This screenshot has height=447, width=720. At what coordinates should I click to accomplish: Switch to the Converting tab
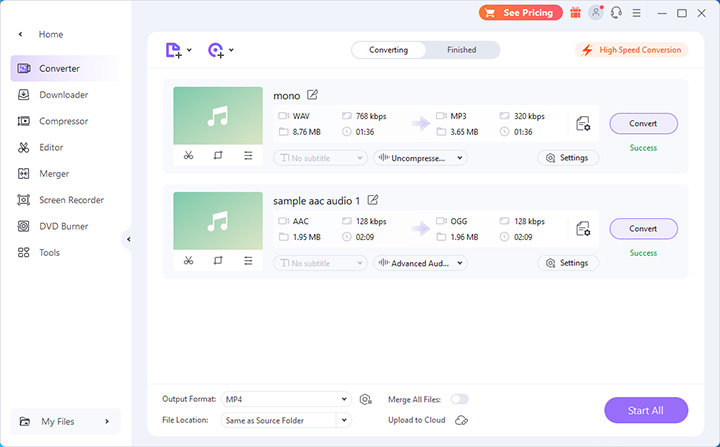[388, 50]
